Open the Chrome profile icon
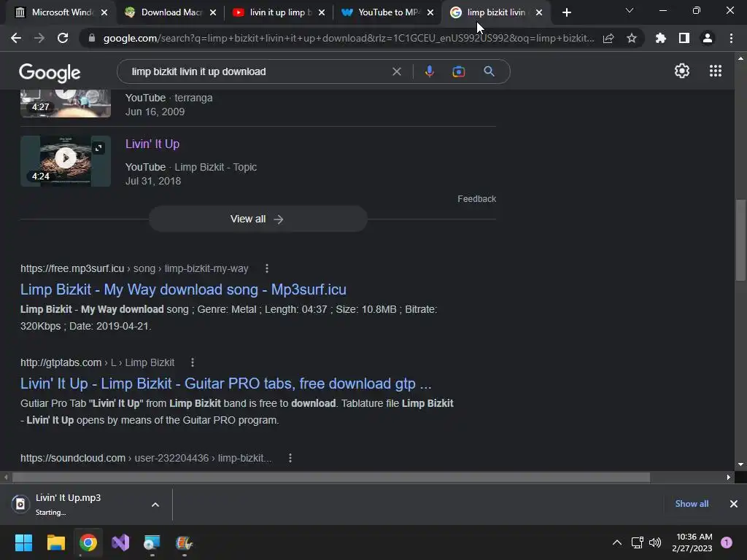 [x=708, y=38]
